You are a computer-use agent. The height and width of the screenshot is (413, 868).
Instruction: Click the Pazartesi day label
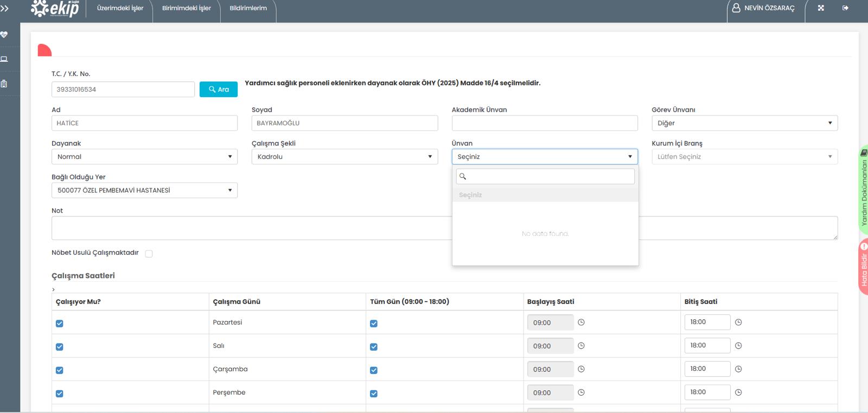pos(227,322)
